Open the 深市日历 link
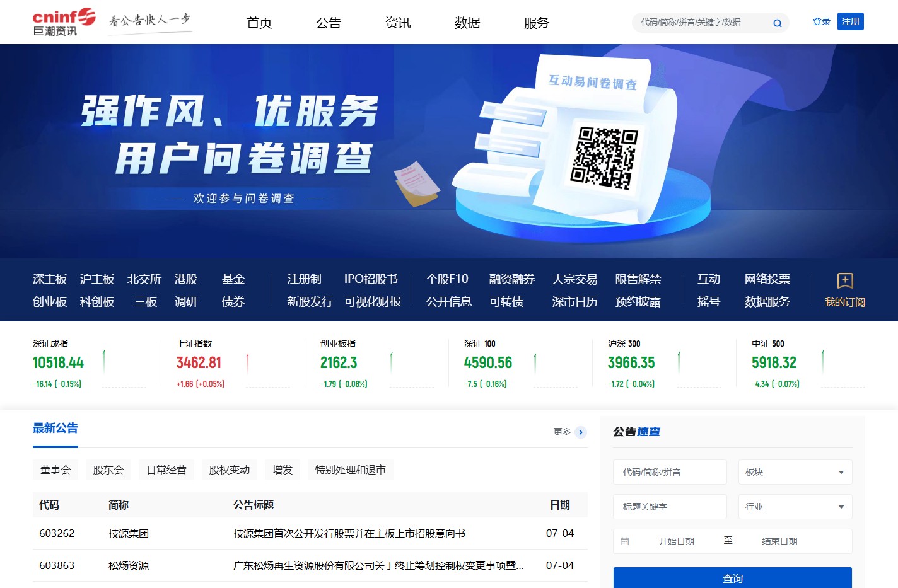This screenshot has width=898, height=588. tap(575, 302)
